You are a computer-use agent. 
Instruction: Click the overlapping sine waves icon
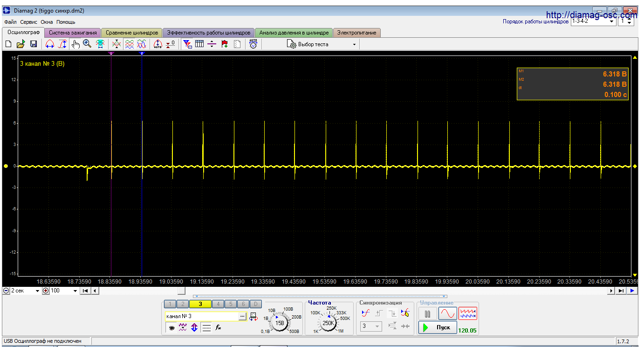[x=142, y=44]
